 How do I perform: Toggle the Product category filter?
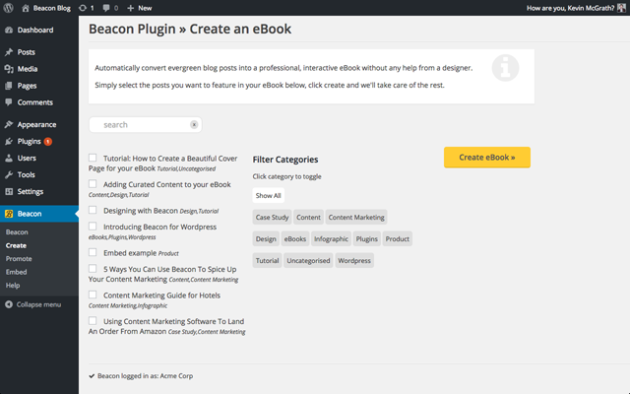397,239
